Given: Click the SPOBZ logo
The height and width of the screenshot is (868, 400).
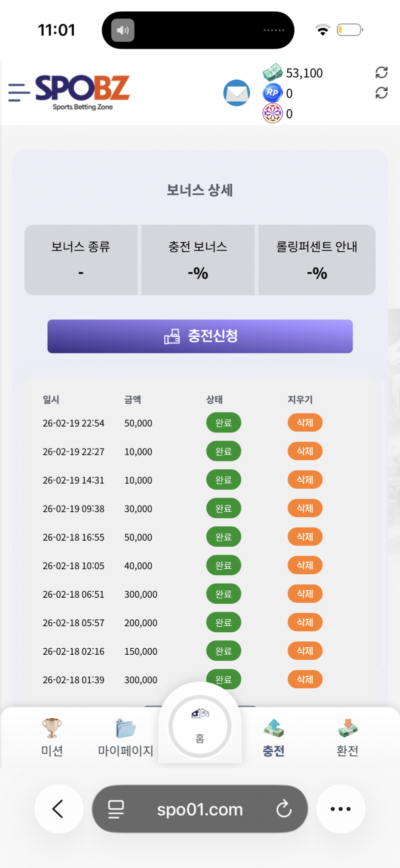Looking at the screenshot, I should (82, 92).
